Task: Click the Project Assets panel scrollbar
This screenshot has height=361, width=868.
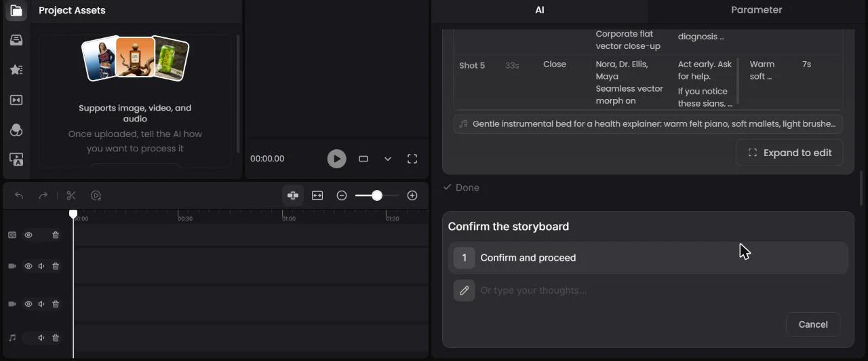Action: pos(238,94)
